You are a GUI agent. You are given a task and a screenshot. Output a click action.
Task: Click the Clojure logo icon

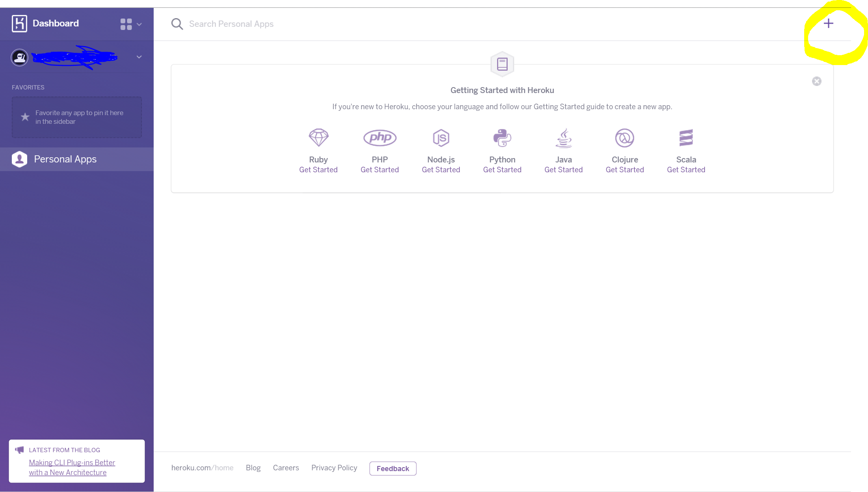point(625,138)
